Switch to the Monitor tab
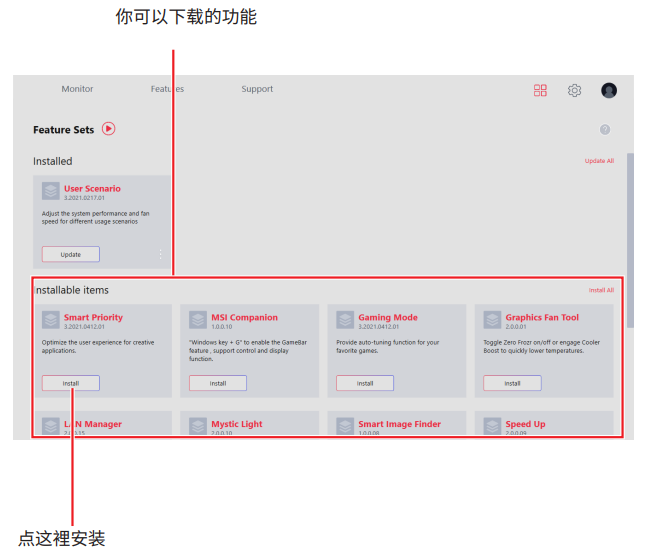The height and width of the screenshot is (555, 653). [77, 89]
